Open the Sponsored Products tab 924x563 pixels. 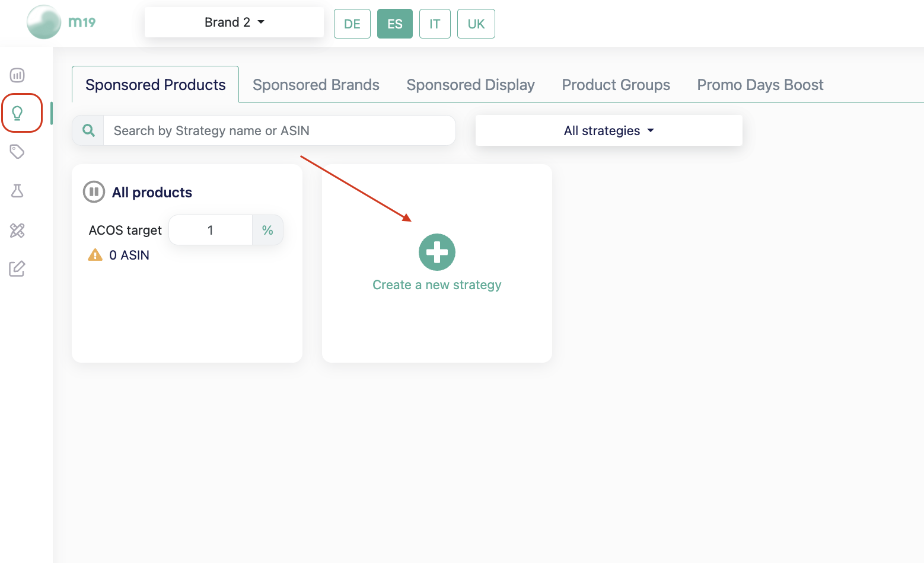coord(155,85)
